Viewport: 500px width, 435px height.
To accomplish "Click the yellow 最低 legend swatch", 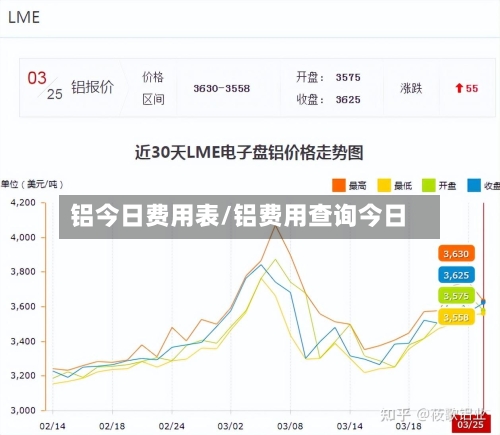I will coord(384,185).
